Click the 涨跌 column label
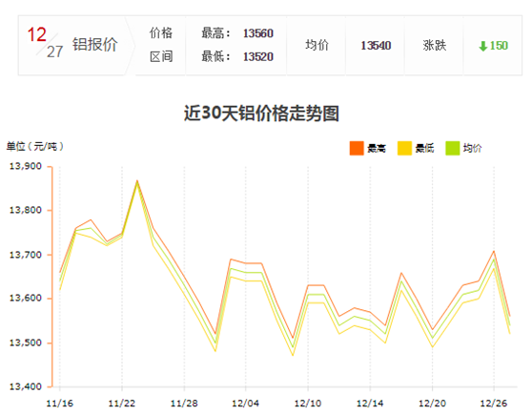Image resolution: width=532 pixels, height=415 pixels. 435,46
